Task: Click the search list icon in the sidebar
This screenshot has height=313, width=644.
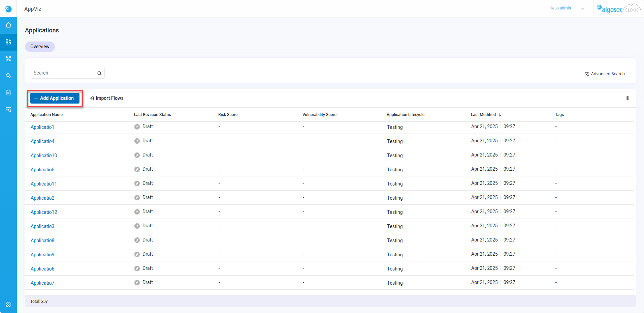Action: (x=8, y=110)
